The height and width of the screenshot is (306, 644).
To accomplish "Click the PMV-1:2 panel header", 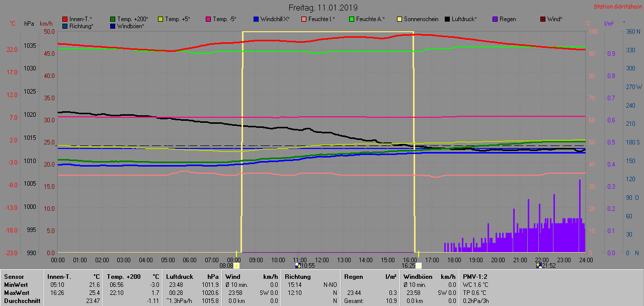I will [x=475, y=276].
